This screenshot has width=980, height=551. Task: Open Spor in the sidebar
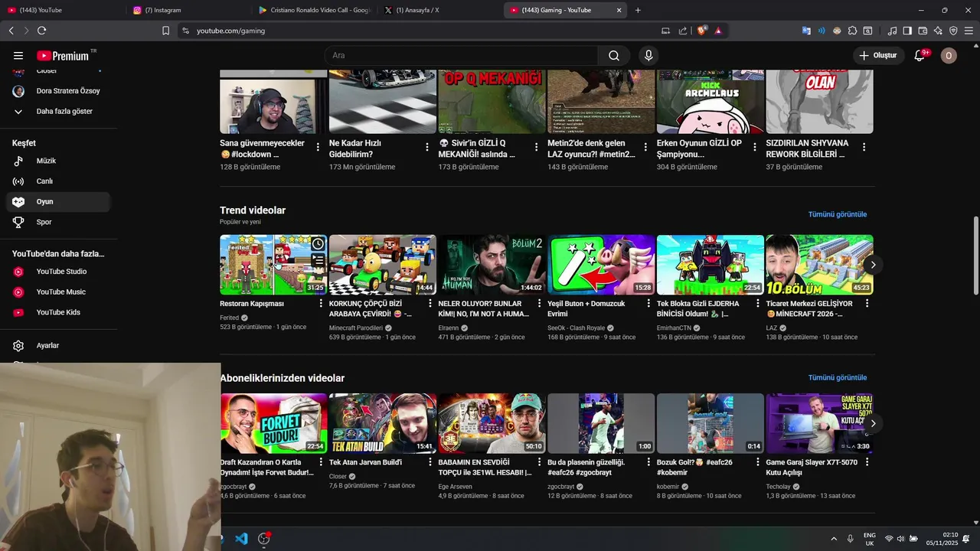(x=58, y=222)
